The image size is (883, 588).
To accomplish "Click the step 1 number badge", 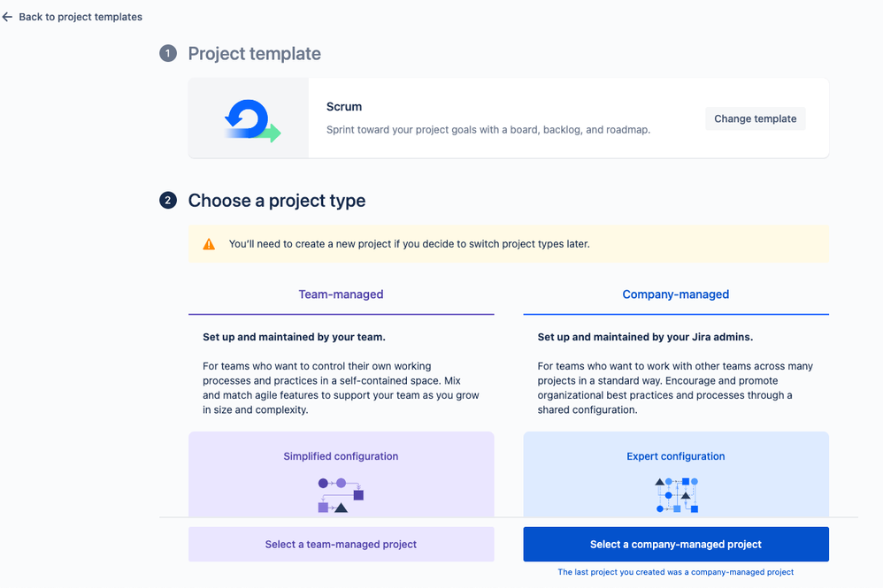I will click(x=168, y=53).
